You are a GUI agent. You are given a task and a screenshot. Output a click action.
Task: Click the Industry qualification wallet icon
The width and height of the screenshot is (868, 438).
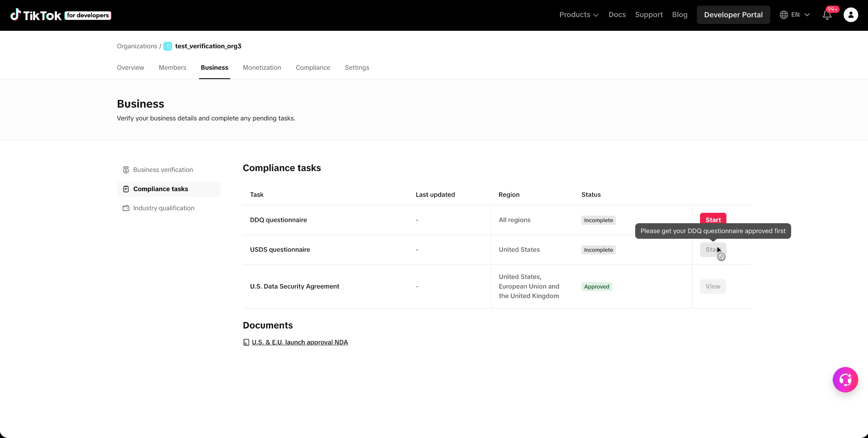pos(126,208)
